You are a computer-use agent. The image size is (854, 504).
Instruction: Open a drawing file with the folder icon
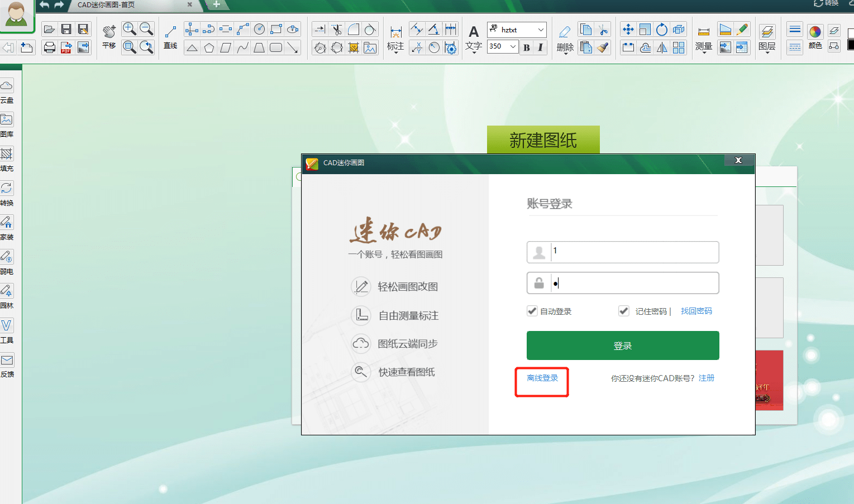(49, 30)
